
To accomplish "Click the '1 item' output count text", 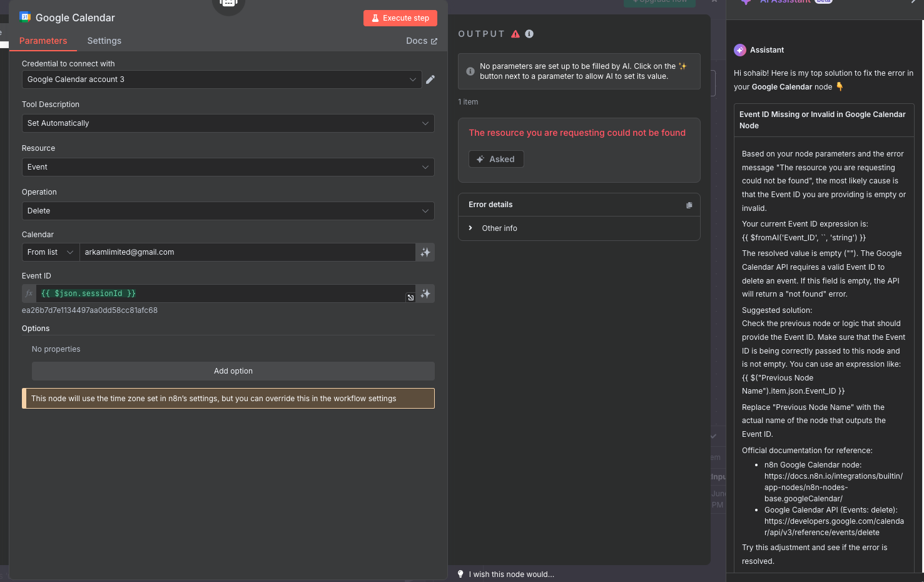I will click(x=468, y=102).
